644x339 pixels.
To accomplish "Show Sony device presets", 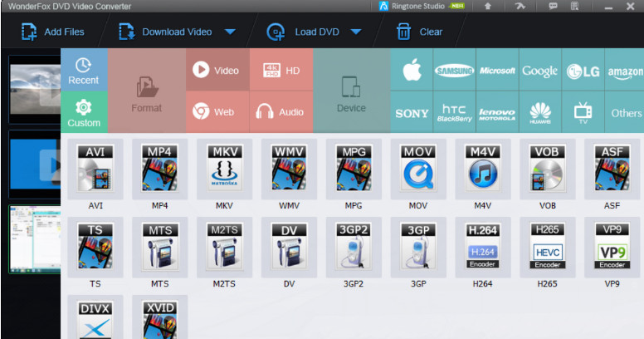I will pyautogui.click(x=412, y=112).
